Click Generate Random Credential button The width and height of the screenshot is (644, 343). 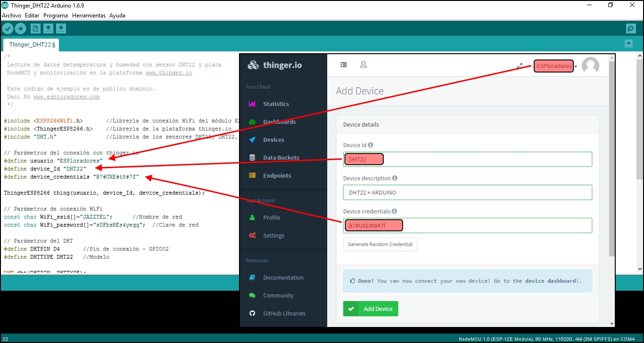tap(380, 244)
